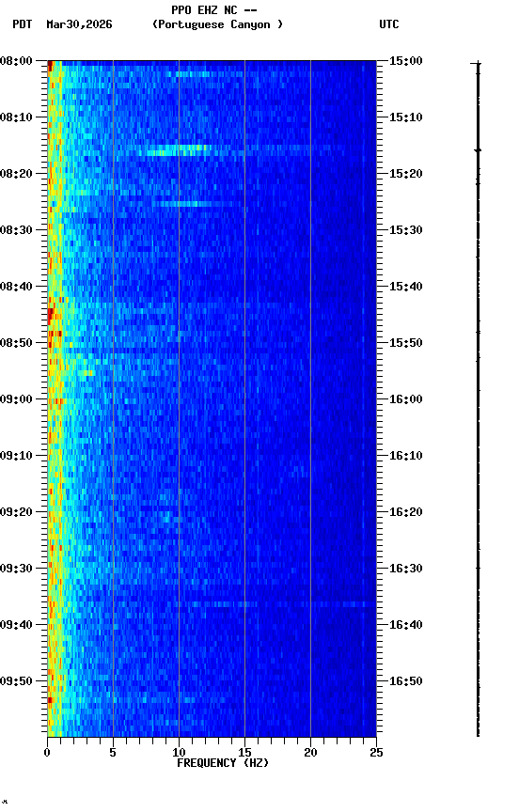519x812 pixels.
Task: Click the 09:20 PDT time label
Action: (16, 512)
